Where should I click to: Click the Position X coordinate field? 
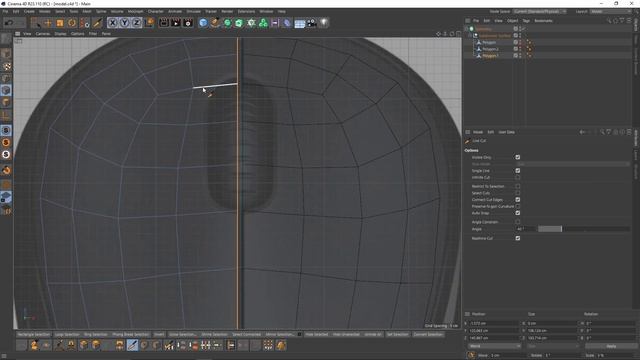494,323
